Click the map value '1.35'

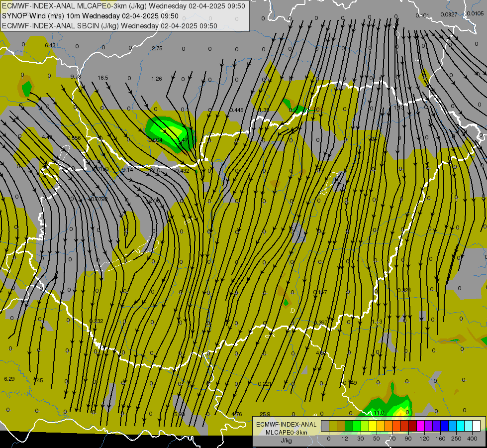coord(264,111)
